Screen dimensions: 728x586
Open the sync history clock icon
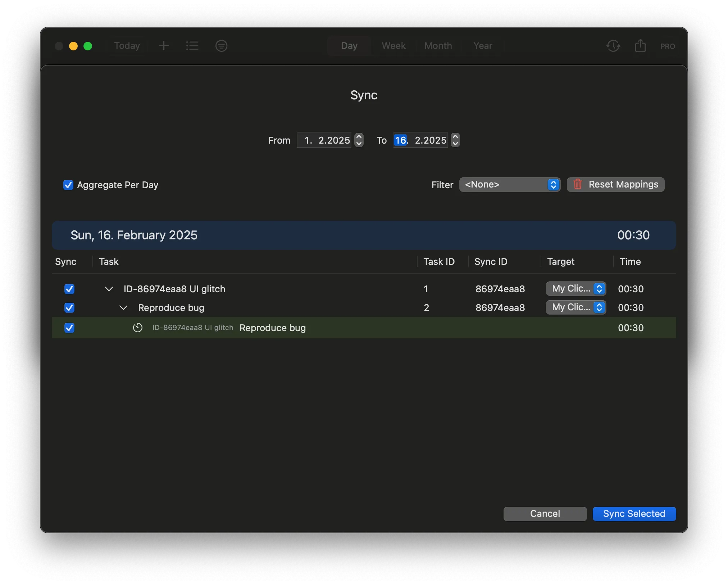coord(613,46)
